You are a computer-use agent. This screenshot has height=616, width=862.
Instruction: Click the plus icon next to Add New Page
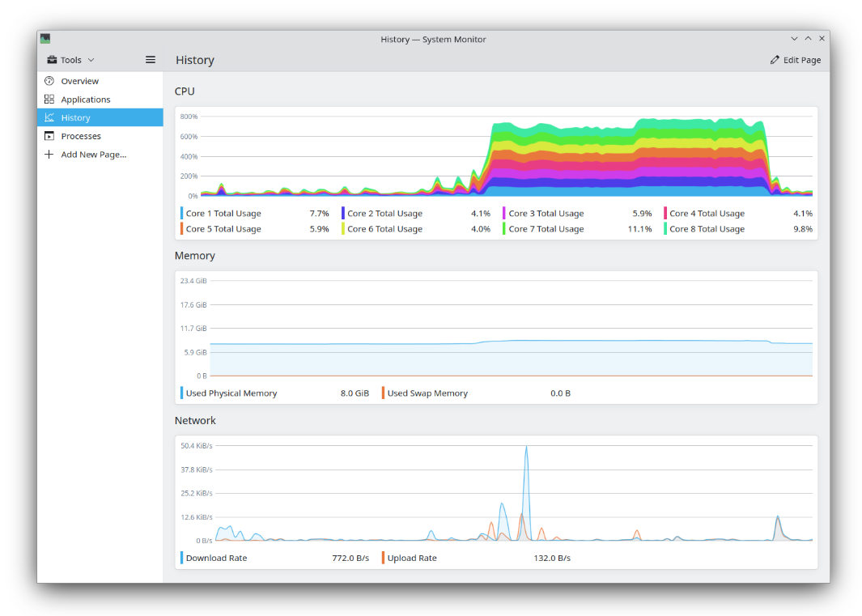coord(49,154)
